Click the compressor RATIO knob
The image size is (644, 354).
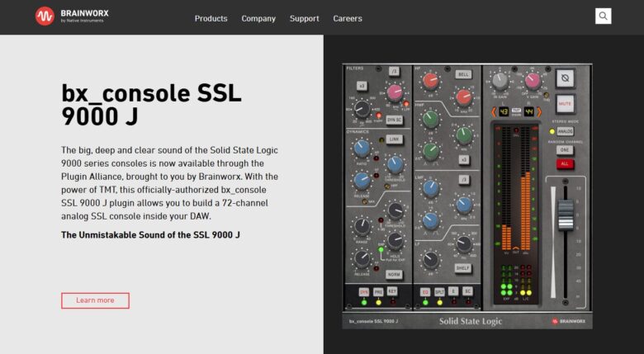click(x=361, y=149)
